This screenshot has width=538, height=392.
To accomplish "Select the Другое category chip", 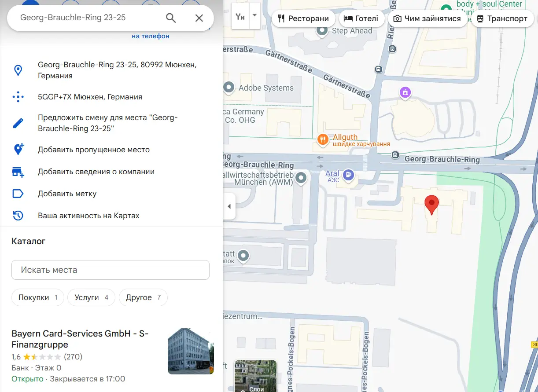I will 143,297.
